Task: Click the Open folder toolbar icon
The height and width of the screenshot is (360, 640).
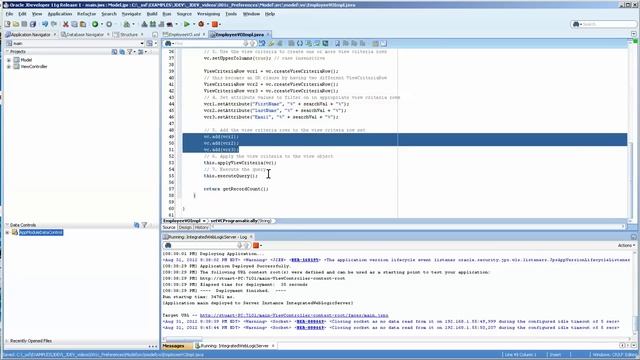Action: 16,24
